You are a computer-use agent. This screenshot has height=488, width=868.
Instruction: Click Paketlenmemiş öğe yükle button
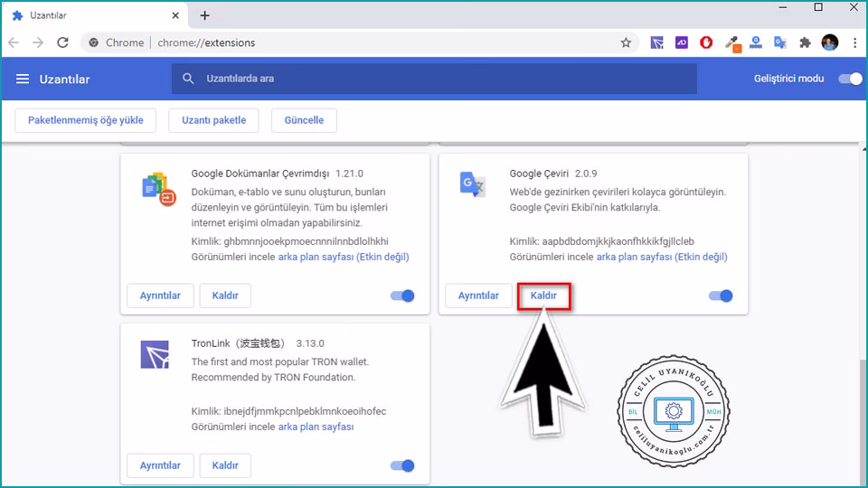85,120
